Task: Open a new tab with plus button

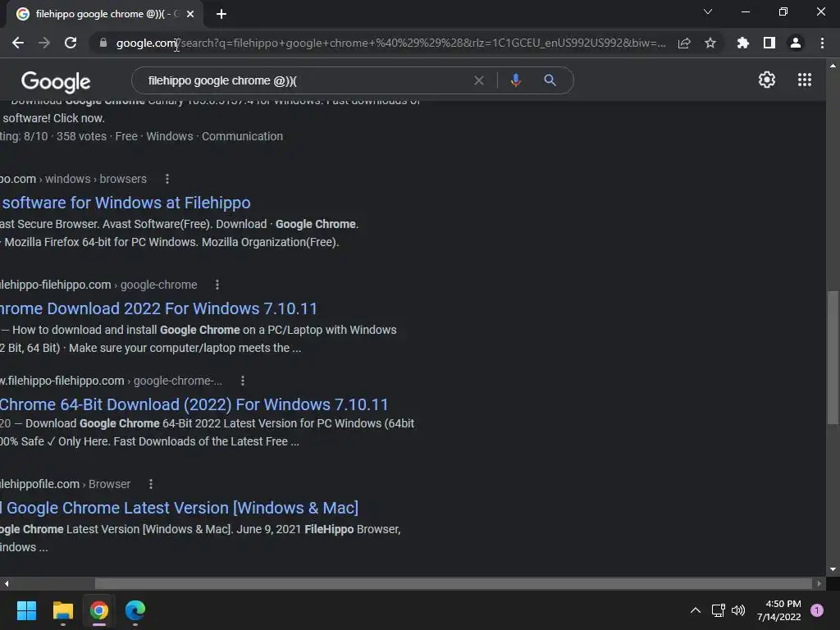Action: 221,14
